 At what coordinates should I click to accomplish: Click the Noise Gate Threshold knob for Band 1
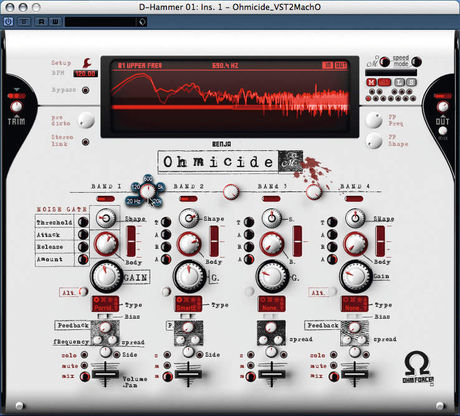(83, 222)
